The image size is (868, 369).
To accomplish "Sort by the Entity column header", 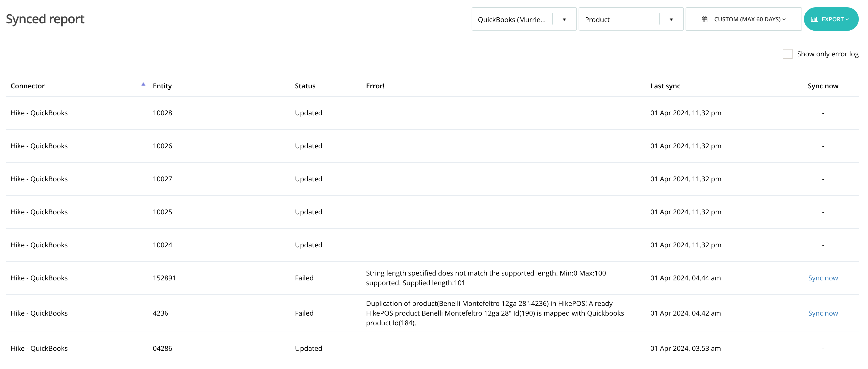I will point(162,86).
